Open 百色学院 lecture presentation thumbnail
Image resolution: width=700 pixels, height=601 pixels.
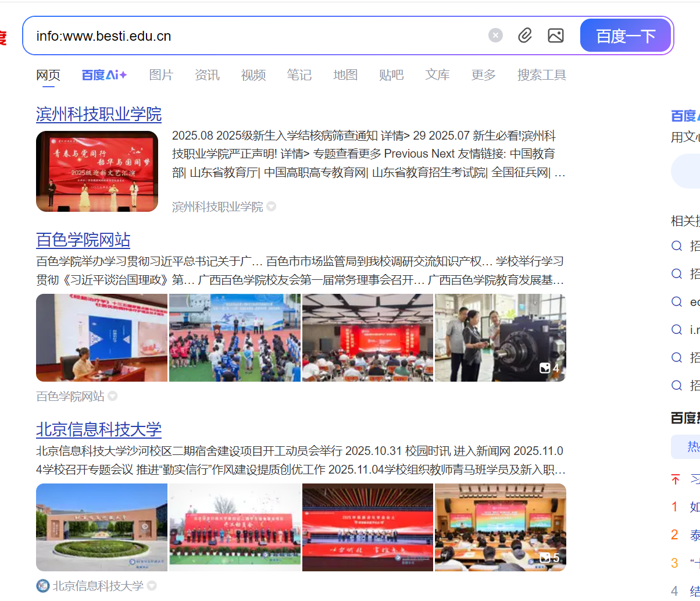click(102, 337)
